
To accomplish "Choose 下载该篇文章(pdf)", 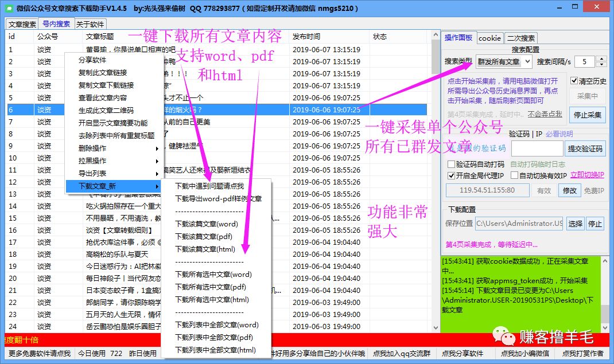I will (216, 237).
